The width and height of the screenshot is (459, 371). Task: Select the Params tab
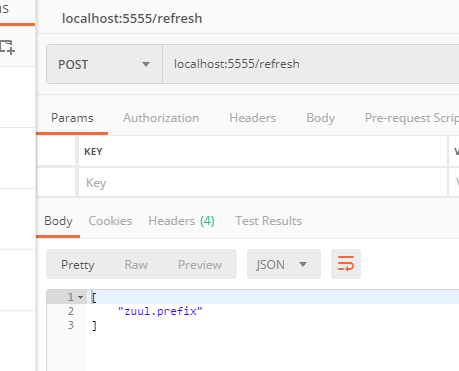pos(72,118)
